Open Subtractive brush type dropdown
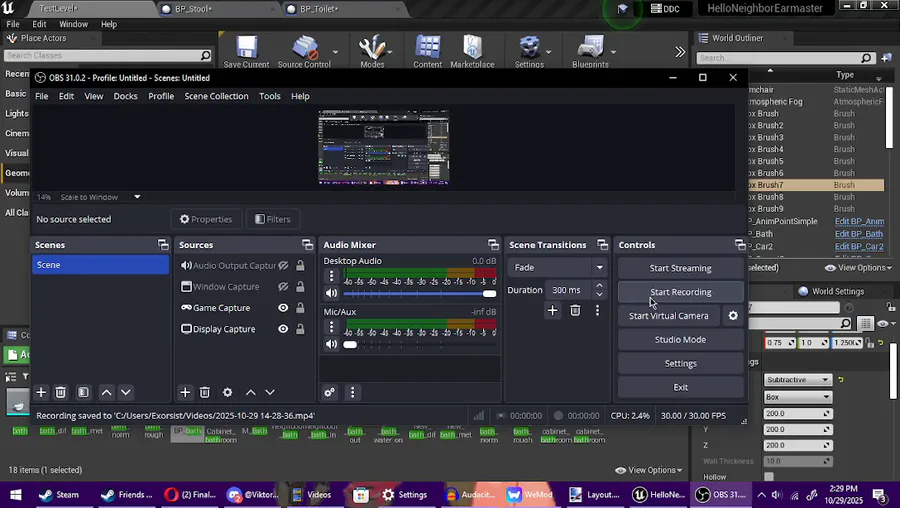Screen dimensions: 900x508 [798, 379]
